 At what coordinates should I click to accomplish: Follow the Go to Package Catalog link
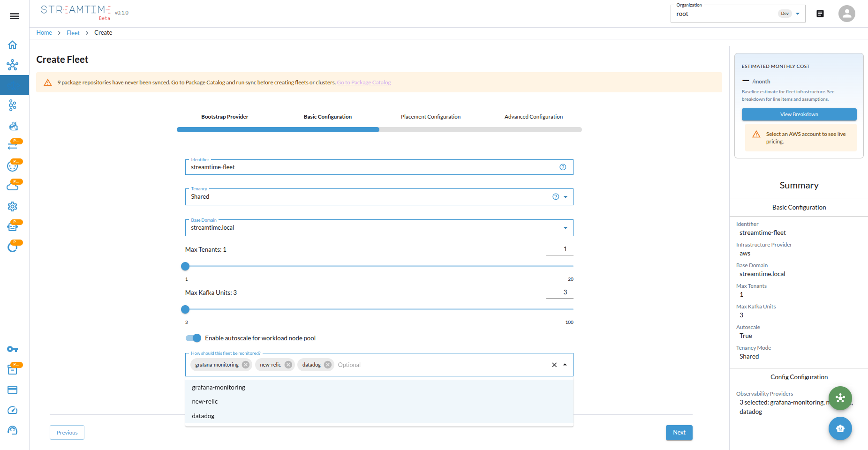click(x=364, y=82)
